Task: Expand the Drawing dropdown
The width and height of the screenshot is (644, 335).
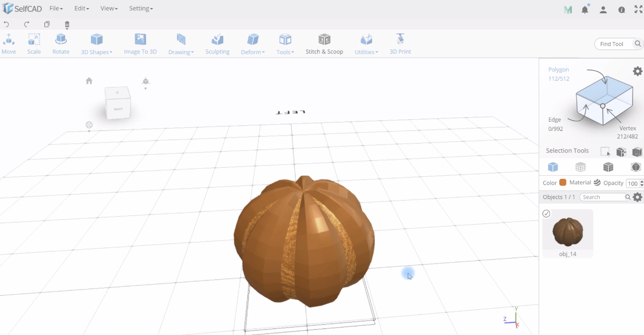Action: [x=181, y=44]
